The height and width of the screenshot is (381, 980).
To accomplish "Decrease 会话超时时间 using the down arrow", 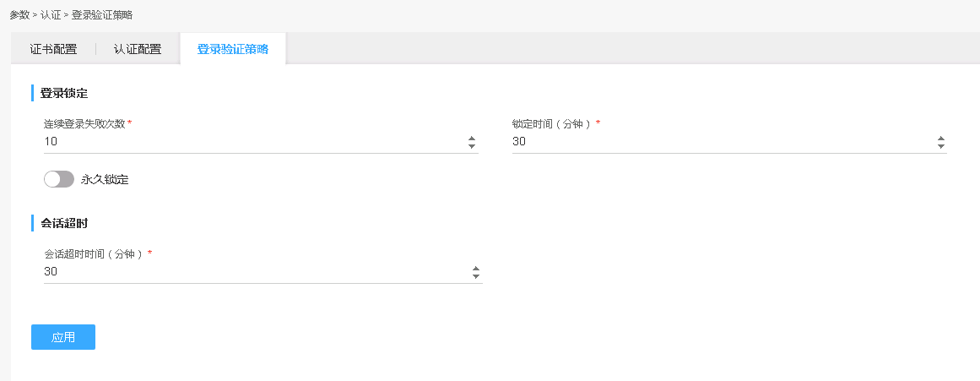I will tap(476, 277).
